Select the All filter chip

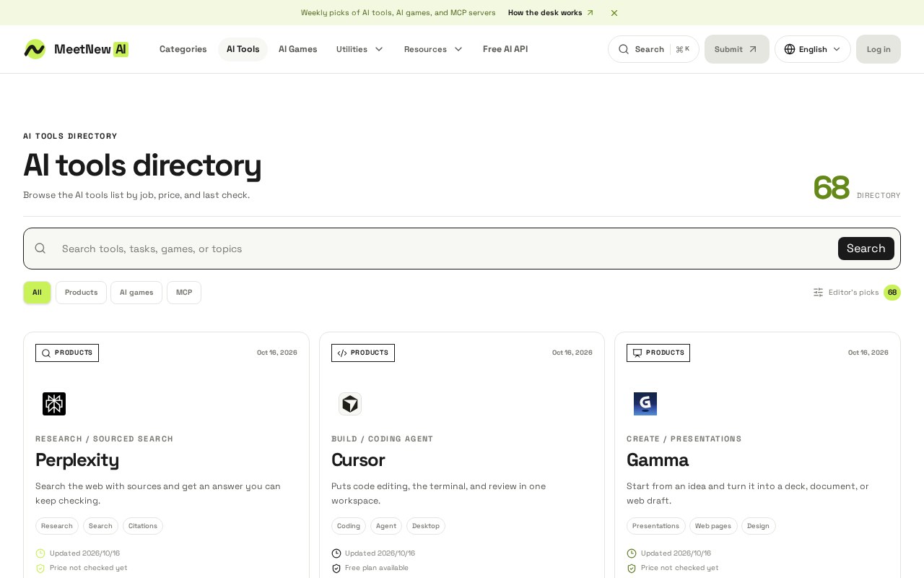37,293
